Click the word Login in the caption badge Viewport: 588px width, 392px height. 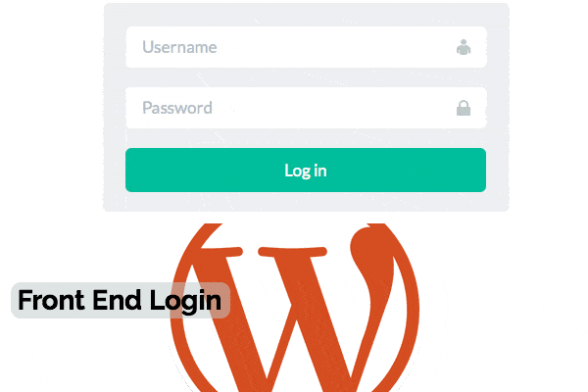pos(185,301)
